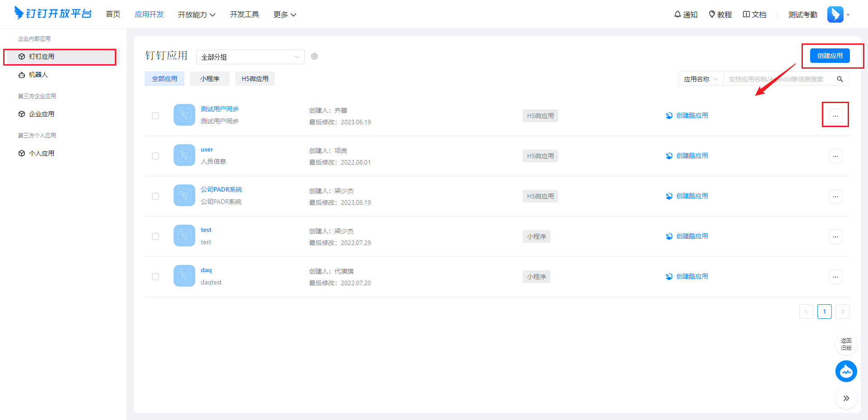
Task: Switch to 全部应用 tab
Action: [165, 79]
